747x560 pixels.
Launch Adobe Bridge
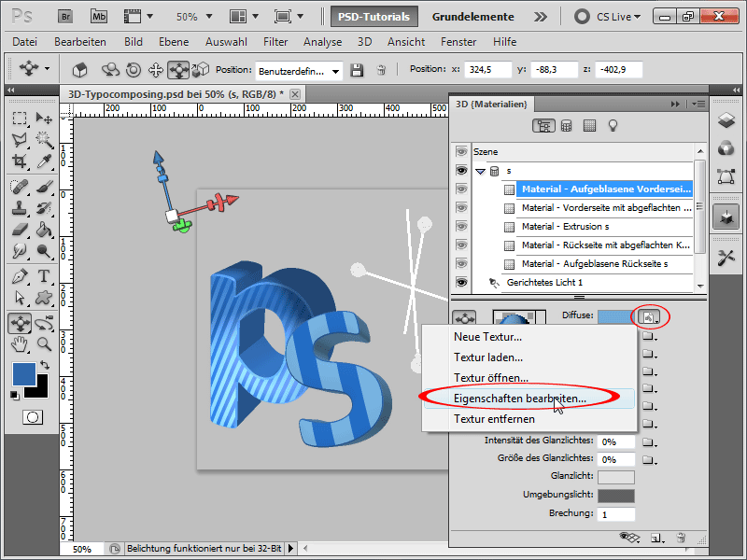tap(65, 17)
